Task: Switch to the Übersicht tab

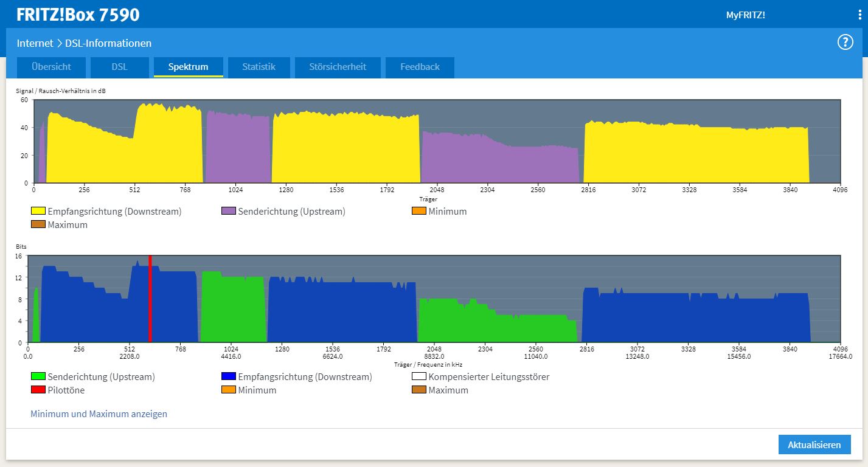Action: [x=51, y=67]
